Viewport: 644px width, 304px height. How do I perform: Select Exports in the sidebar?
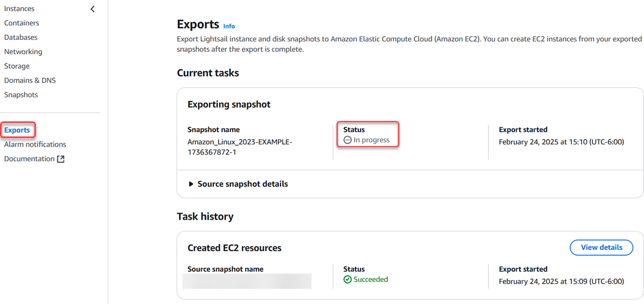point(17,130)
